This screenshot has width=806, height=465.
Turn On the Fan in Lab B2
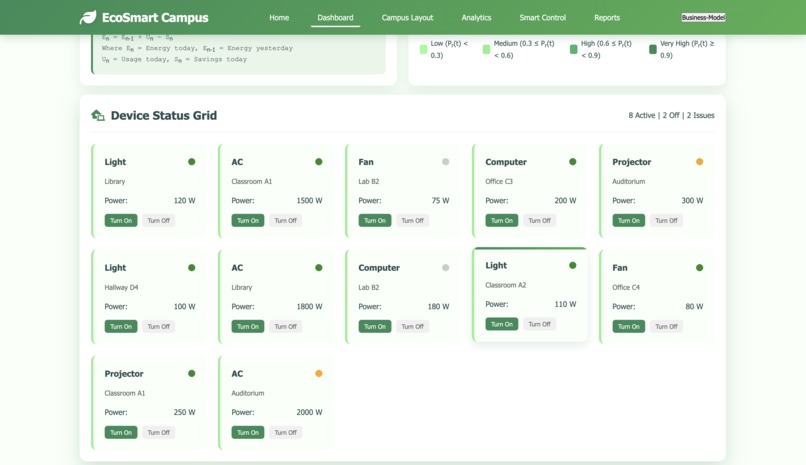[375, 220]
